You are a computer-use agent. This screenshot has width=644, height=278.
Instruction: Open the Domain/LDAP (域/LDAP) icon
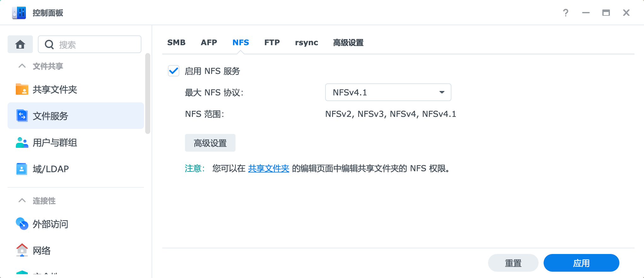click(x=22, y=169)
